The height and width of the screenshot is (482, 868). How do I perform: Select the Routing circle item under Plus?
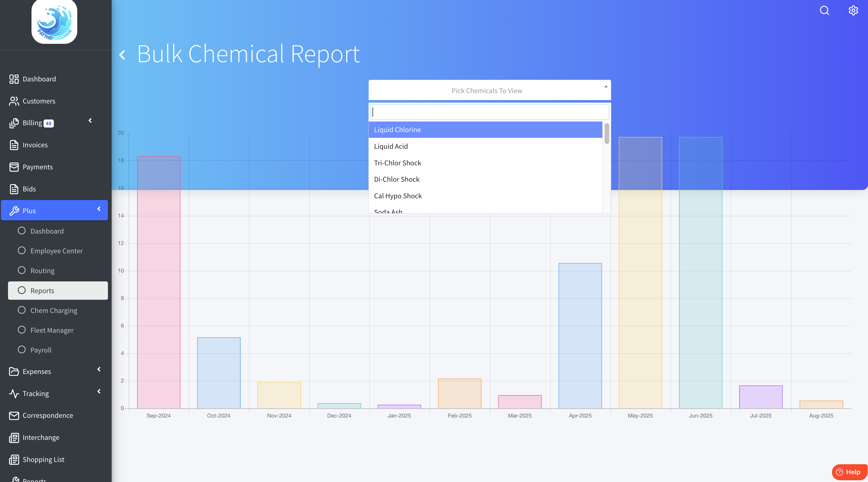[21, 270]
